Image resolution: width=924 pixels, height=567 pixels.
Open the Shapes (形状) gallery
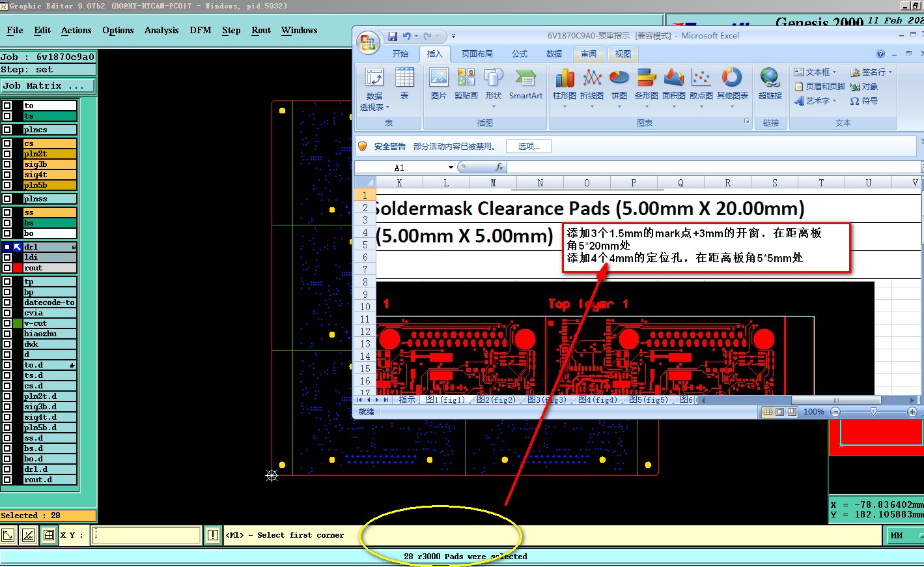[x=494, y=89]
